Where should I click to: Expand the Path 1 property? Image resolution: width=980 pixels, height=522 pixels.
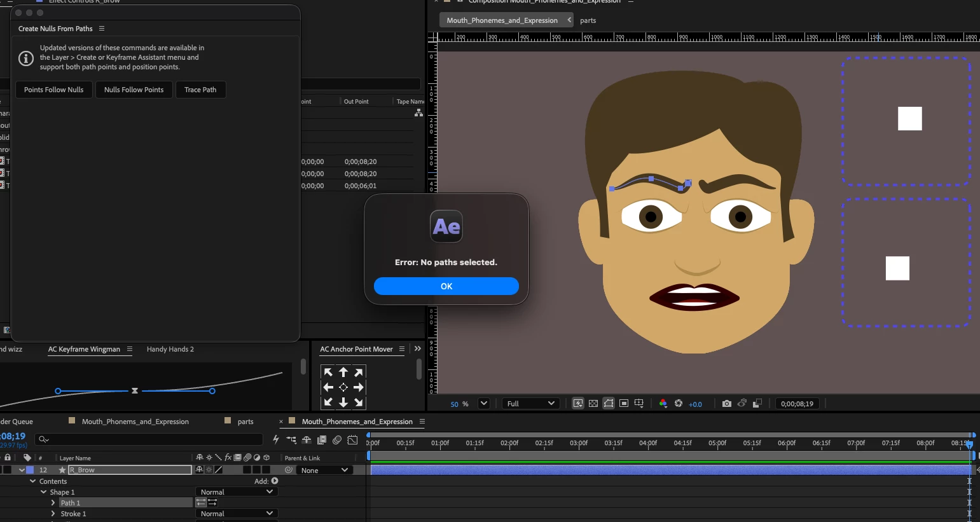[53, 503]
